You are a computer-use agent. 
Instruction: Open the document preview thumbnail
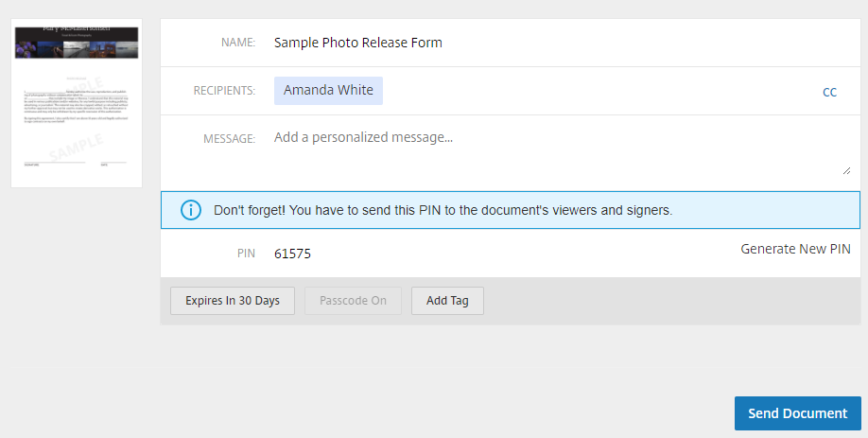[77, 103]
